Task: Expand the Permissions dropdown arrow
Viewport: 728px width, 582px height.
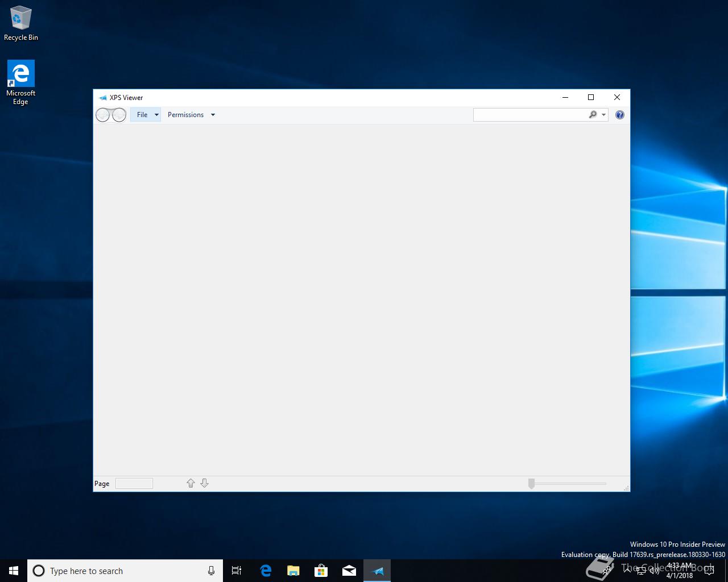Action: pyautogui.click(x=213, y=115)
